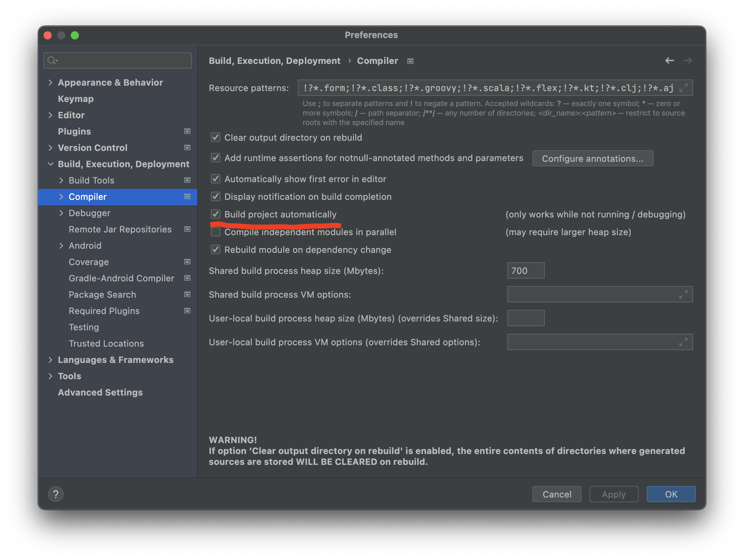Enable Compile independent modules in parallel

(x=215, y=232)
